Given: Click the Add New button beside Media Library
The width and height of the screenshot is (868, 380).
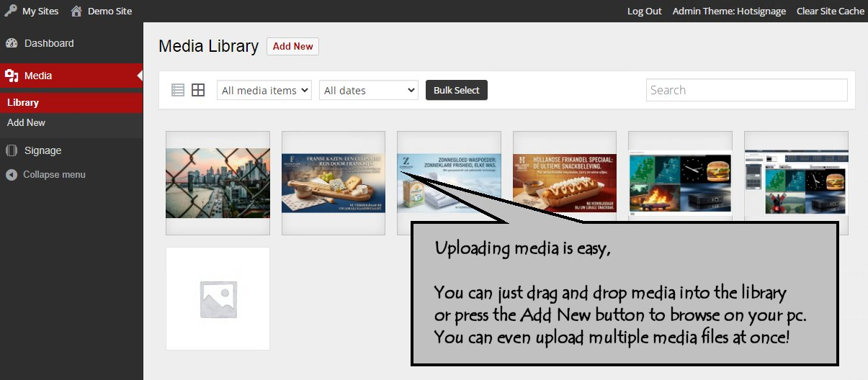Looking at the screenshot, I should (x=292, y=46).
